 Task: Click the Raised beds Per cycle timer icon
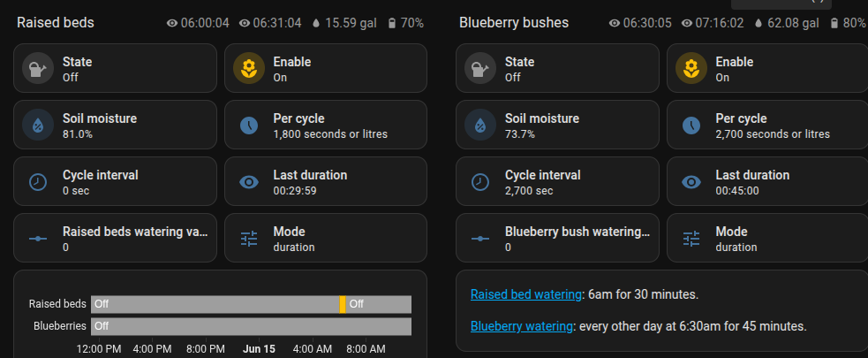249,126
